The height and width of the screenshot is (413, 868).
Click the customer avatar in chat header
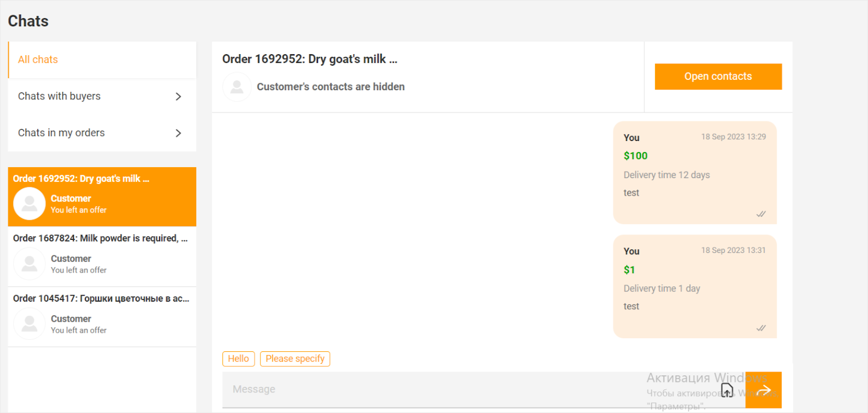pos(237,87)
